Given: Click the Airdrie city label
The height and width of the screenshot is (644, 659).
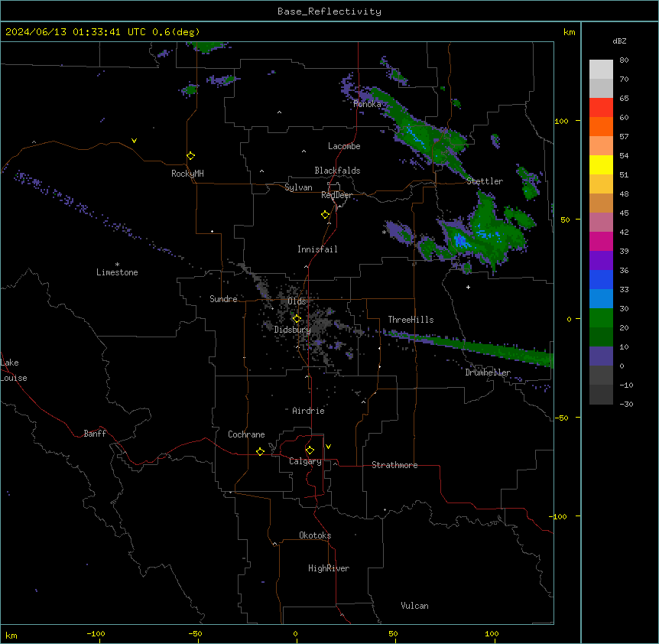Looking at the screenshot, I should click(309, 411).
